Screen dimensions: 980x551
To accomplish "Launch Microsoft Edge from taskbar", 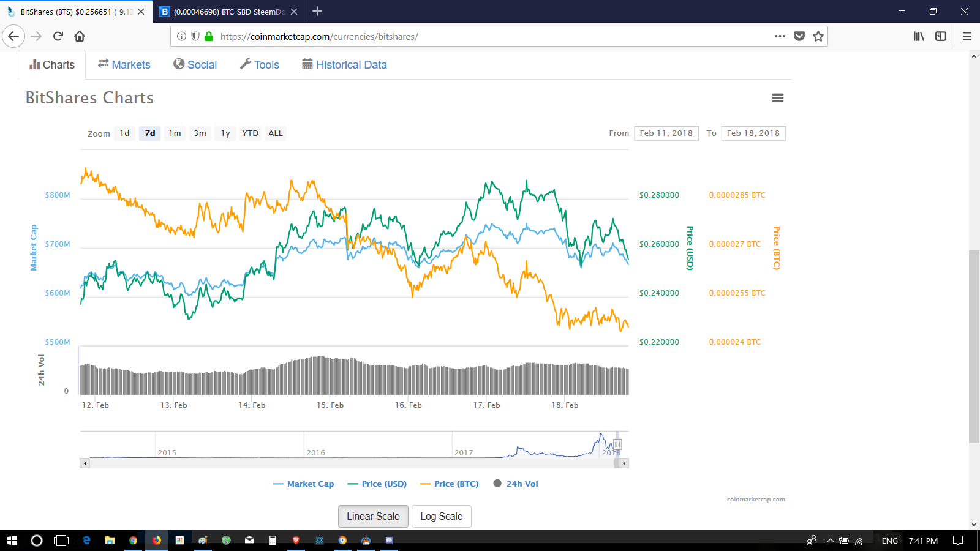I will [86, 541].
